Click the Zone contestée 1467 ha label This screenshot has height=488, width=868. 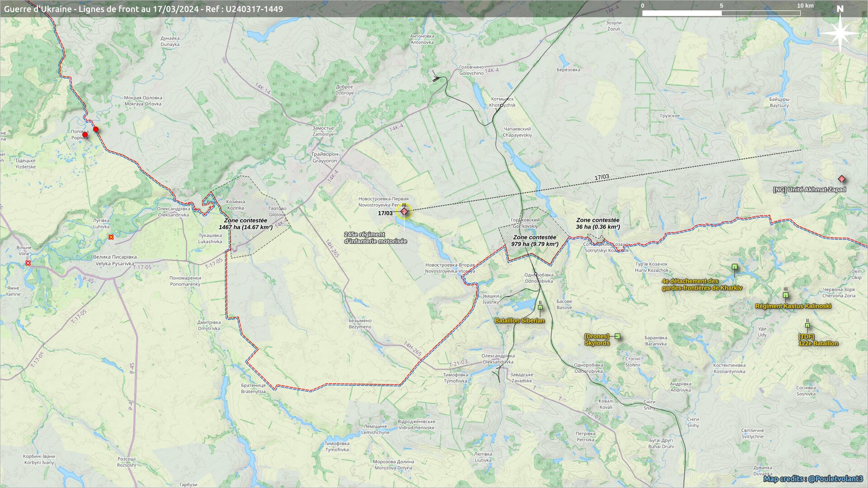(x=245, y=224)
